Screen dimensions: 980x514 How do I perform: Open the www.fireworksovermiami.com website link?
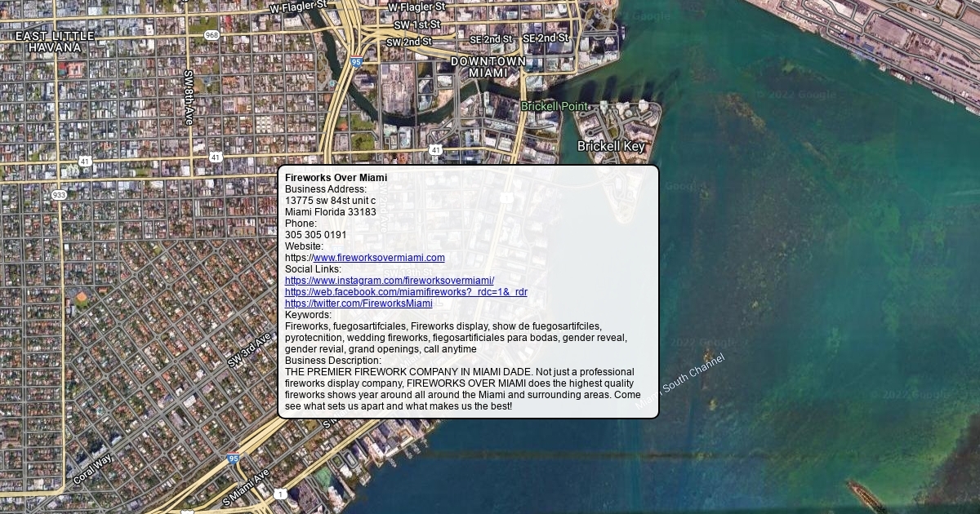click(x=379, y=258)
